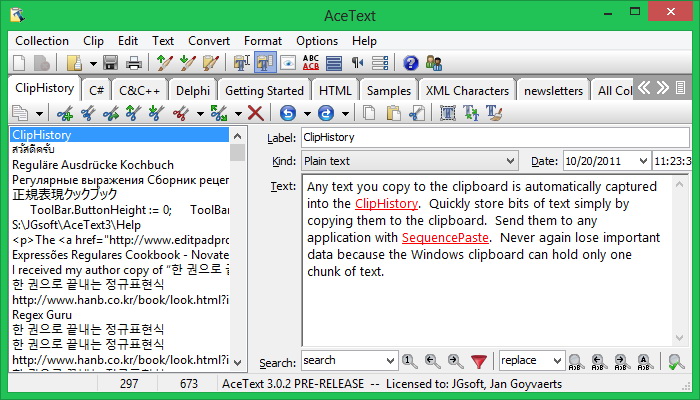
Task: Open the Kind Plain text combo box
Action: click(409, 161)
